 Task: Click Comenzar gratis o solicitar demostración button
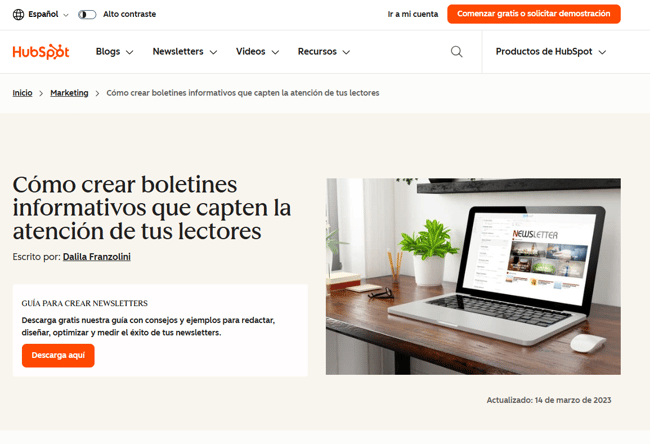(x=534, y=14)
